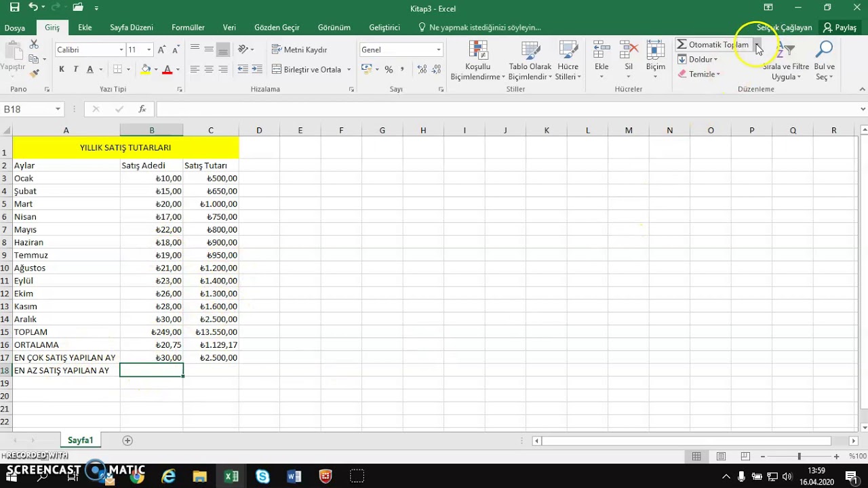
Task: Decrease the font size with smaller A
Action: (176, 49)
